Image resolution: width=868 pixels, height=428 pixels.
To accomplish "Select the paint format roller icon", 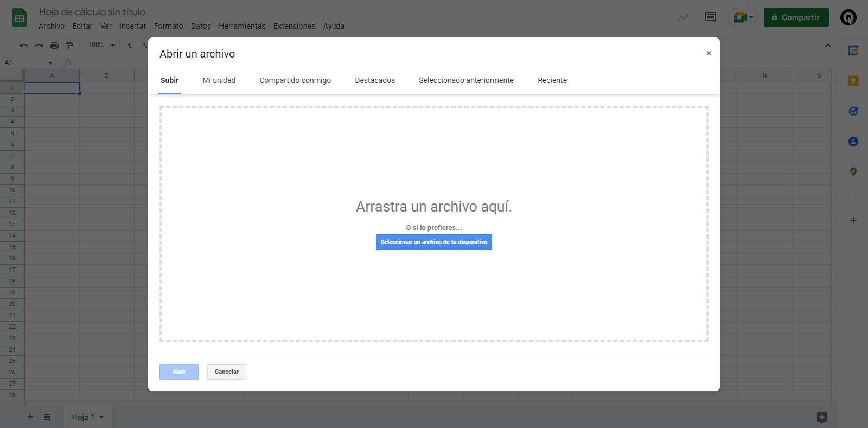I will click(69, 46).
